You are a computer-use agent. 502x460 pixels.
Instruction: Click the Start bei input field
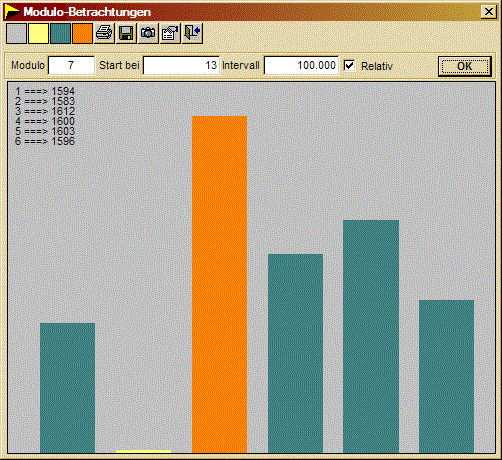point(181,65)
